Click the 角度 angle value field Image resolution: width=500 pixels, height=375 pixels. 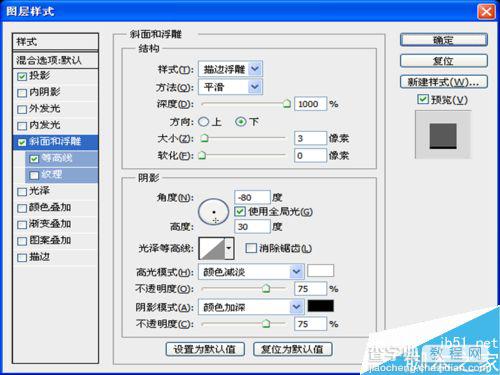tap(252, 198)
